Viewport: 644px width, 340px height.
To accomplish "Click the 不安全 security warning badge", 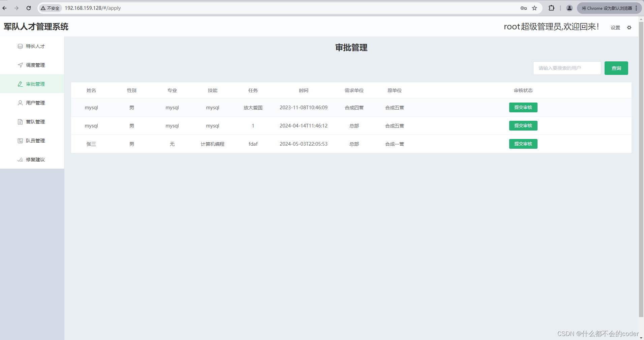I will (x=50, y=8).
